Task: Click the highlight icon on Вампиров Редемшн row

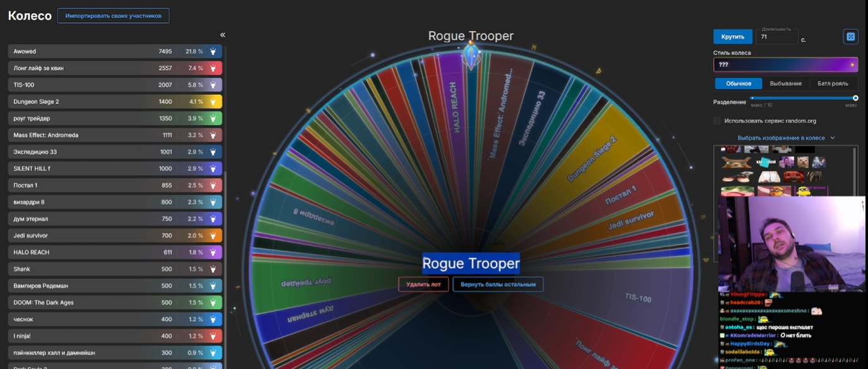Action: coord(214,286)
